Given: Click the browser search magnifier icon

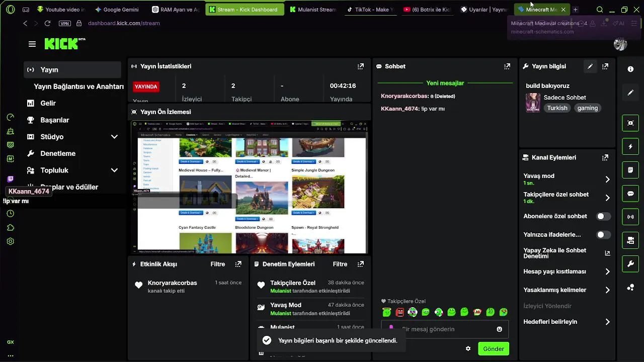Looking at the screenshot, I should (599, 10).
